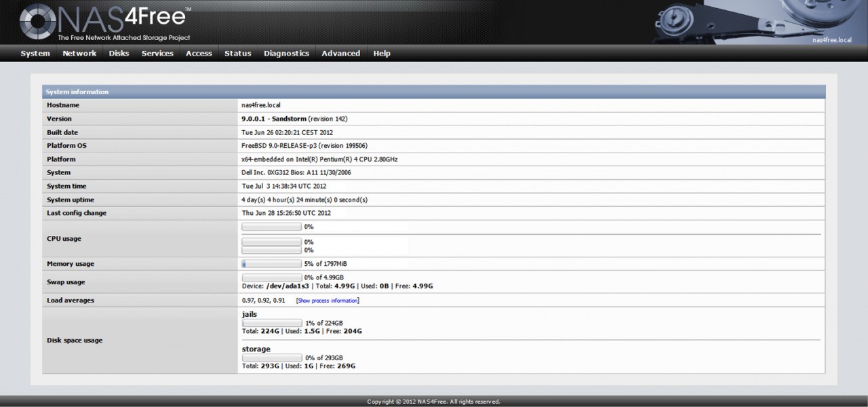Click the Memory usage progress bar

click(271, 263)
